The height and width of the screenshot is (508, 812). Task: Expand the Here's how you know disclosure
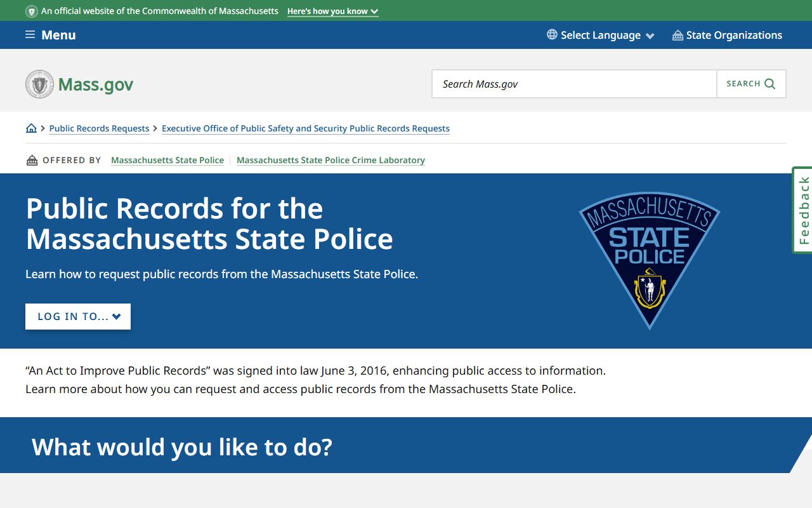(332, 11)
